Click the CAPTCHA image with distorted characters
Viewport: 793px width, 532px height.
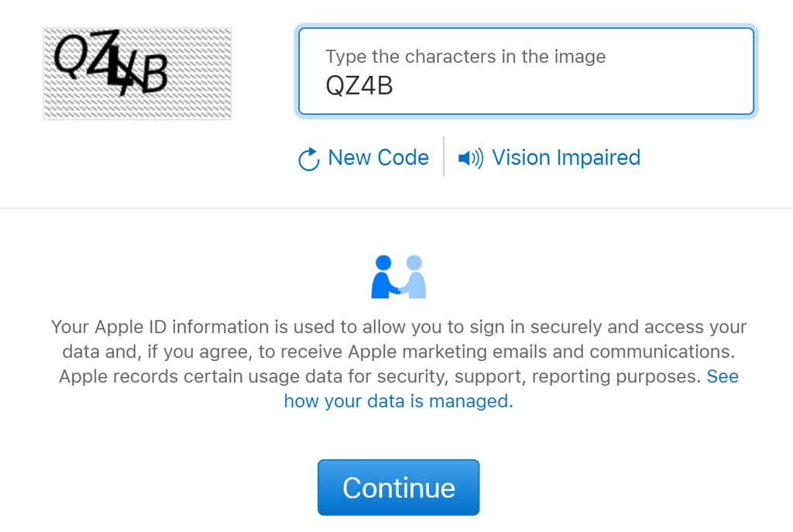[138, 74]
